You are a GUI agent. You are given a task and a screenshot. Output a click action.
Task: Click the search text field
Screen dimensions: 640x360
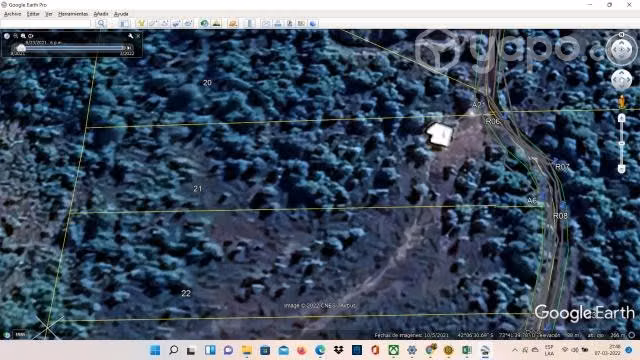(46, 23)
